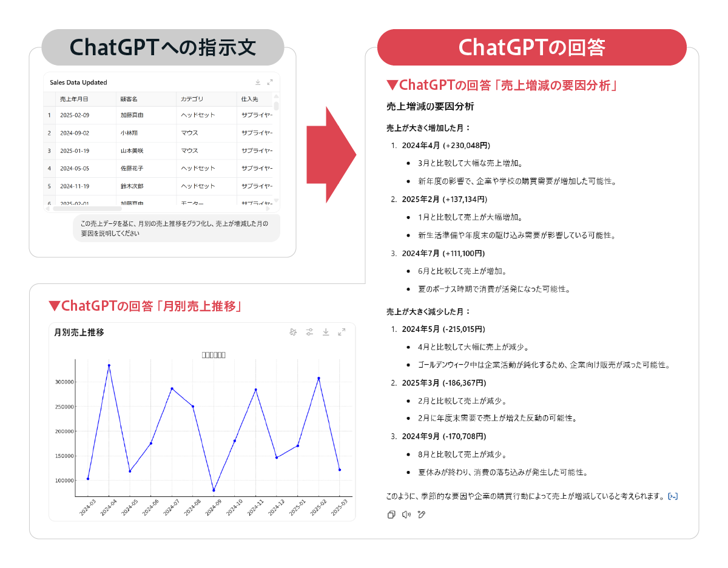This screenshot has height=568, width=728.
Task: Click the item 2024年9月 (-170,708円)
Action: [444, 436]
